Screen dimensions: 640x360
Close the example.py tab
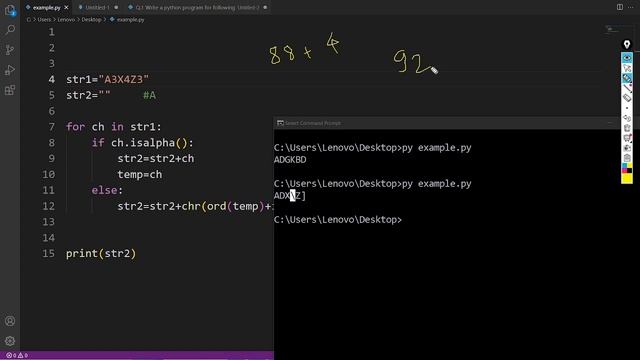pos(66,7)
